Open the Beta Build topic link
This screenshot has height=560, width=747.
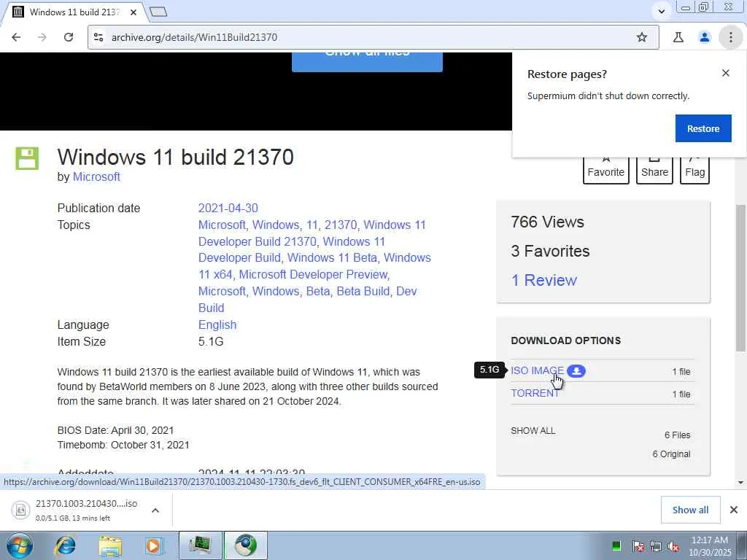(363, 291)
